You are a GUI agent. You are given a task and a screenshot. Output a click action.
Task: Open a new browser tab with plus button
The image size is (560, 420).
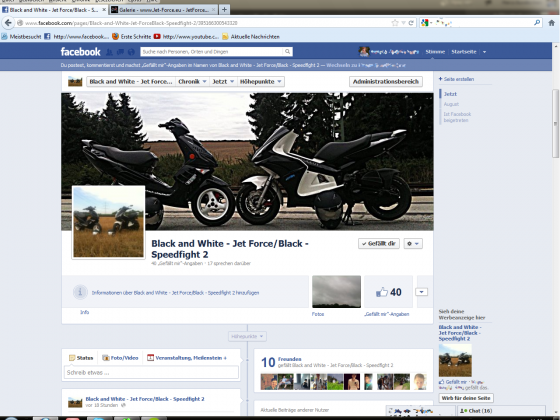click(x=224, y=10)
